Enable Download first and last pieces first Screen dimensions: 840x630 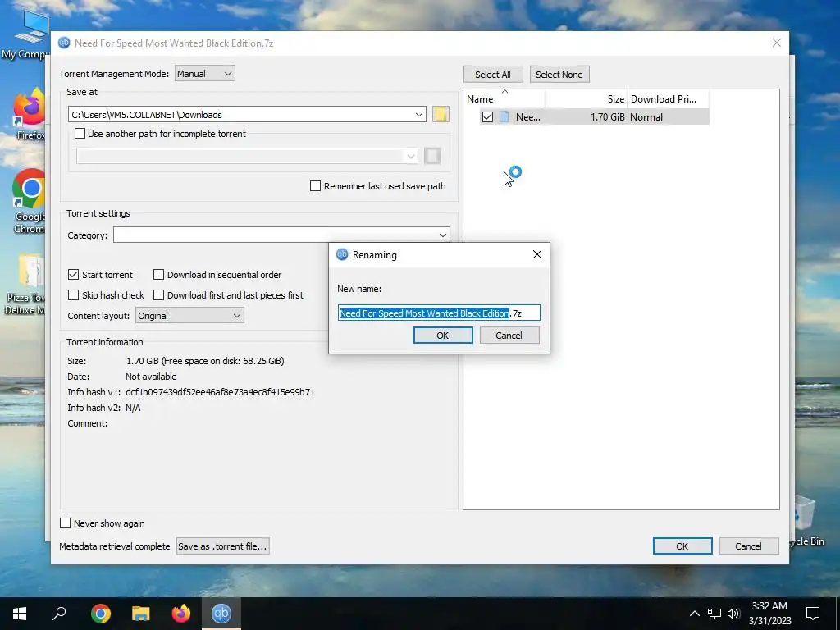[158, 295]
